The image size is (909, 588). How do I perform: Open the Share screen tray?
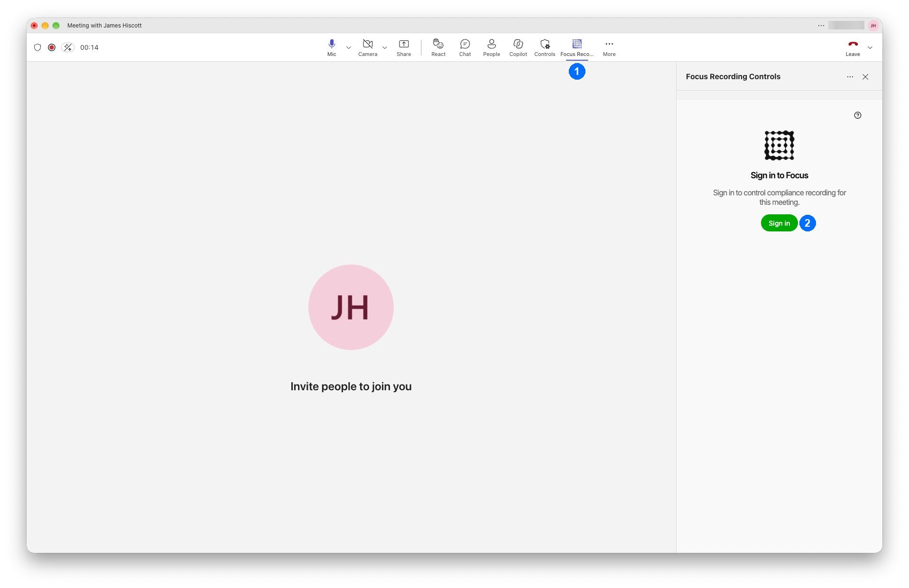coord(404,47)
